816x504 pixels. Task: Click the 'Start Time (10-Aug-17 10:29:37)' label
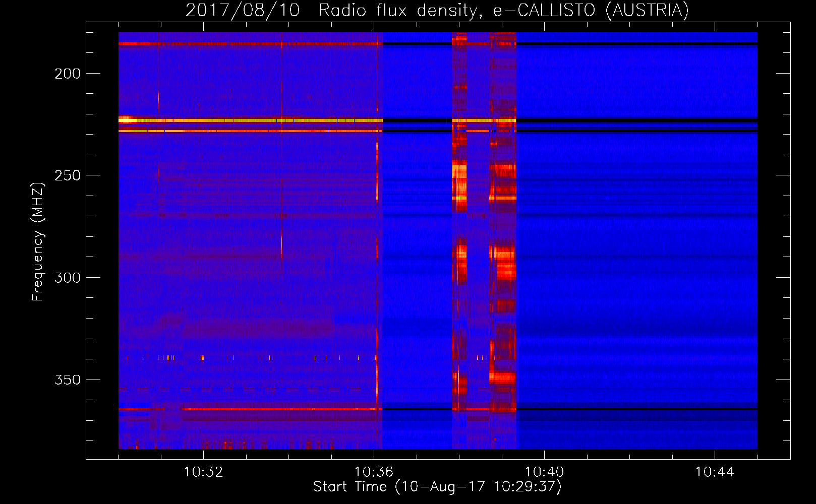[437, 486]
